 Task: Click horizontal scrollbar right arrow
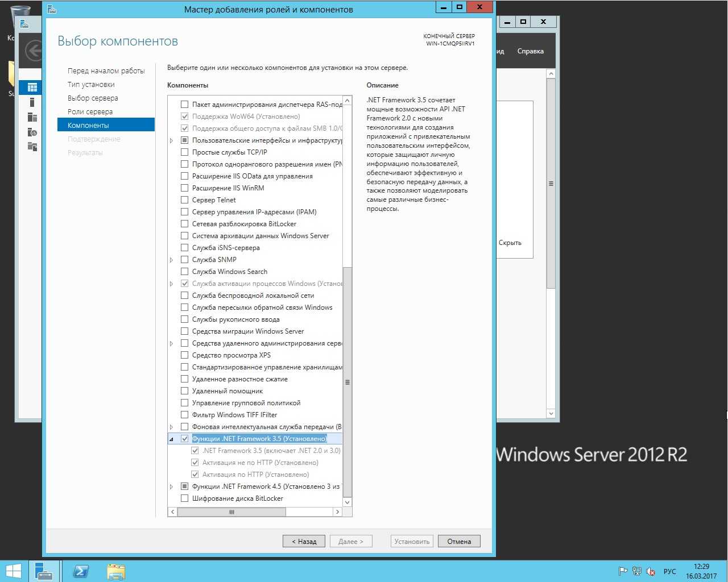[x=338, y=512]
